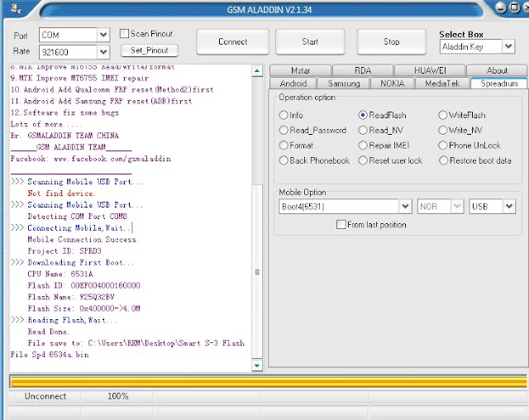Viewport: 529px width, 420px height.
Task: Click the 'Flash Size: 0x400000' log line
Action: [x=83, y=308]
